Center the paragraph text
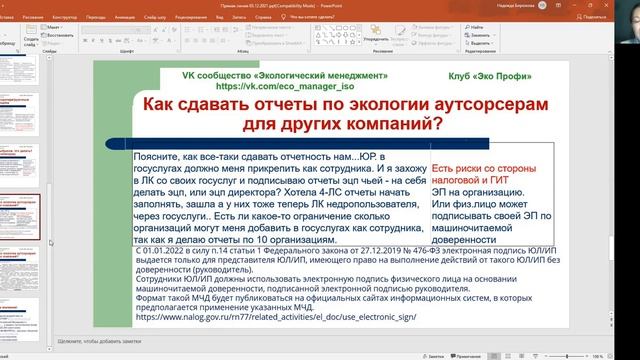Image resolution: width=640 pixels, height=360 pixels. [x=196, y=41]
